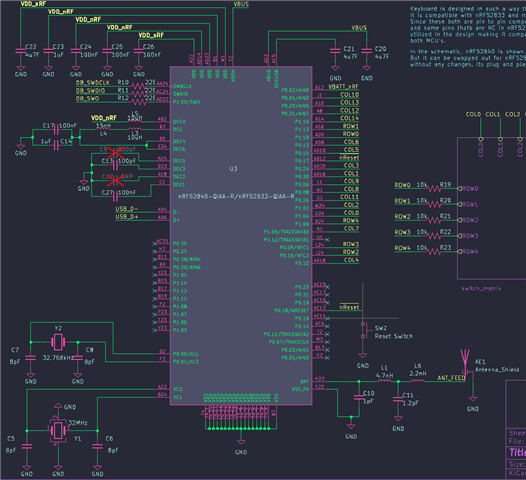Select the C17 100nF capacitor
The width and height of the screenshot is (526, 480).
(x=56, y=129)
